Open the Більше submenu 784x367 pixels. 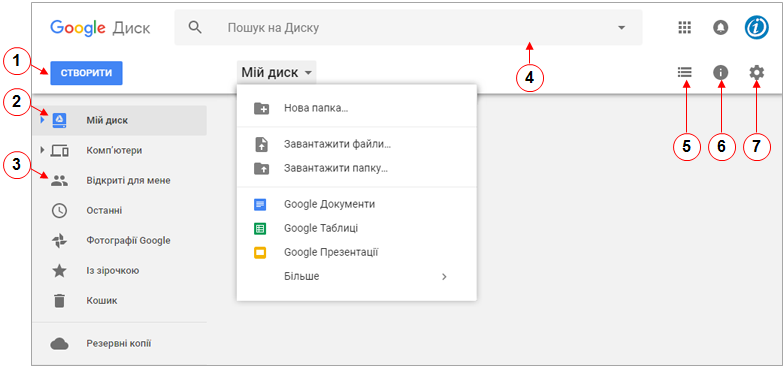click(356, 276)
